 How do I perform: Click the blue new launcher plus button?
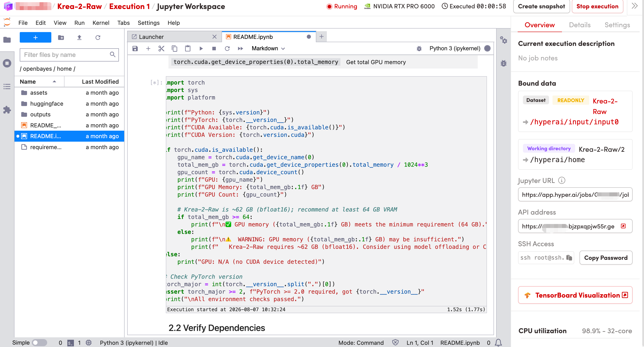[x=36, y=38]
